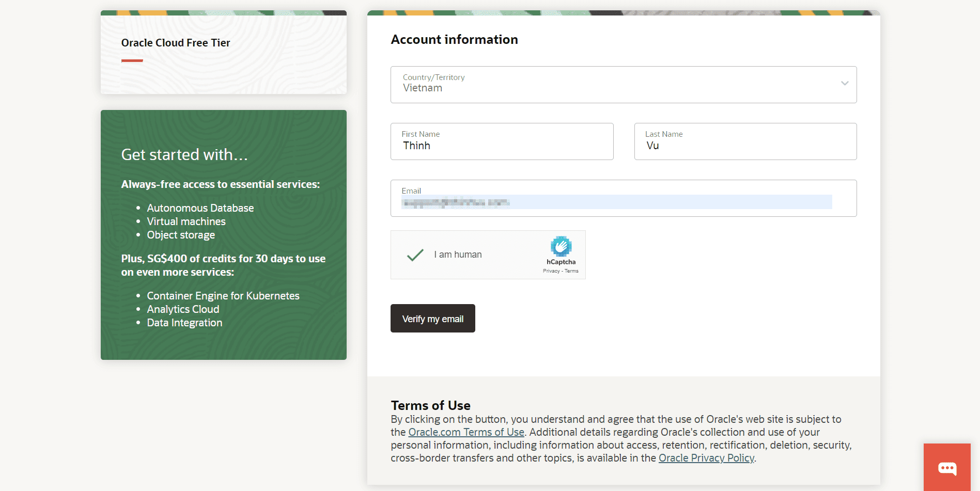Click the Autonomous Database list item
The image size is (980, 491).
200,208
